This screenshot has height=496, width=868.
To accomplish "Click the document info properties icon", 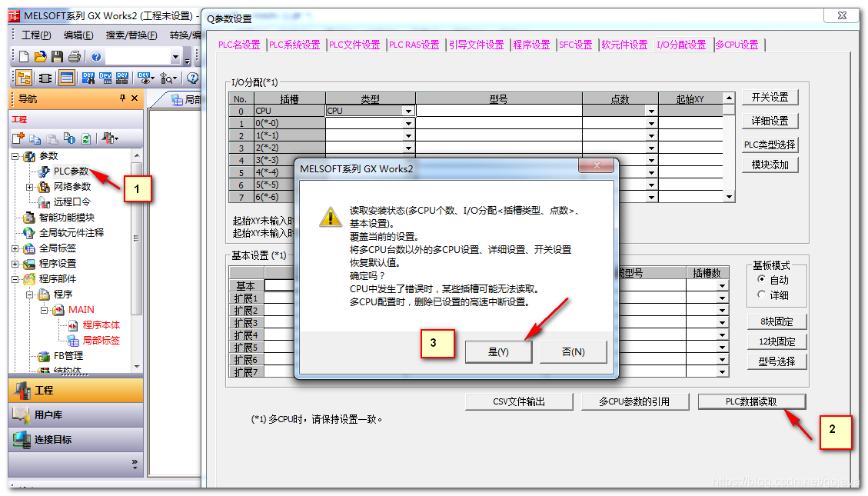I will (x=69, y=138).
